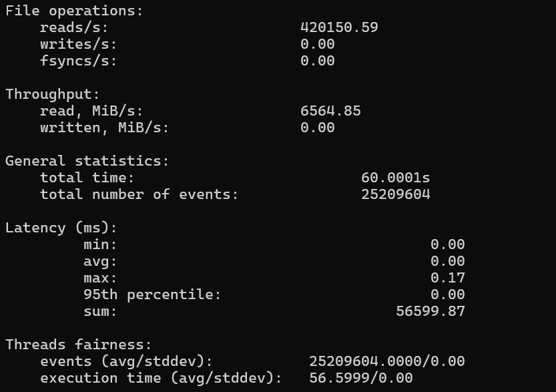This screenshot has width=556, height=392.
Task: Click the 'total time:' label
Action: click(x=87, y=178)
